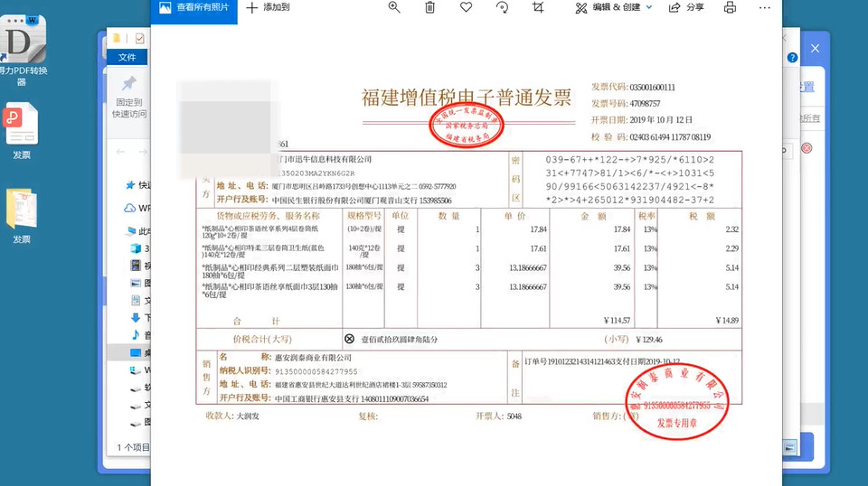Click 添加到 to add the photo to an album

click(x=268, y=8)
